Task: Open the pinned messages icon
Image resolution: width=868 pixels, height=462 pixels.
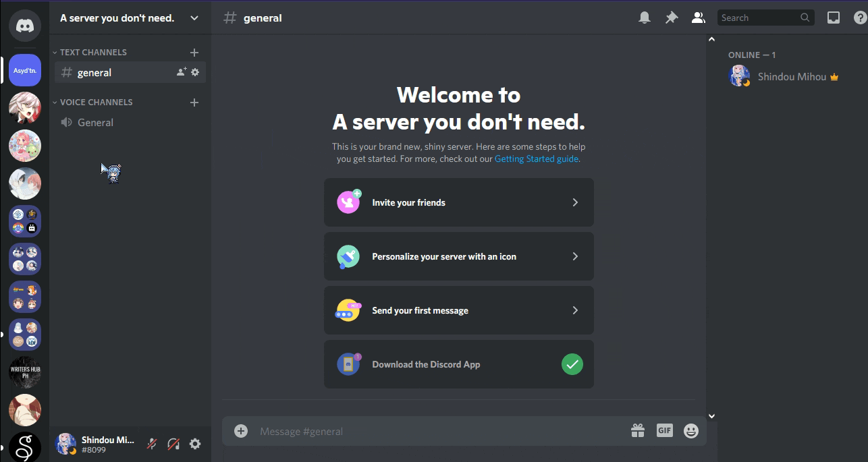Action: pos(671,17)
